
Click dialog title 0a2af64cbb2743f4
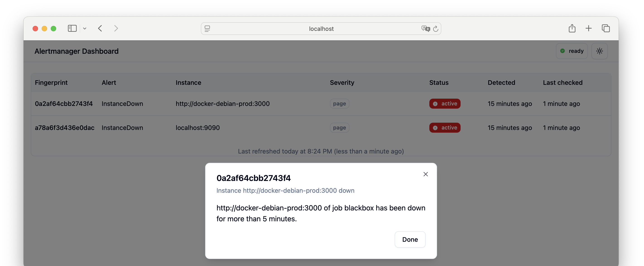253,178
